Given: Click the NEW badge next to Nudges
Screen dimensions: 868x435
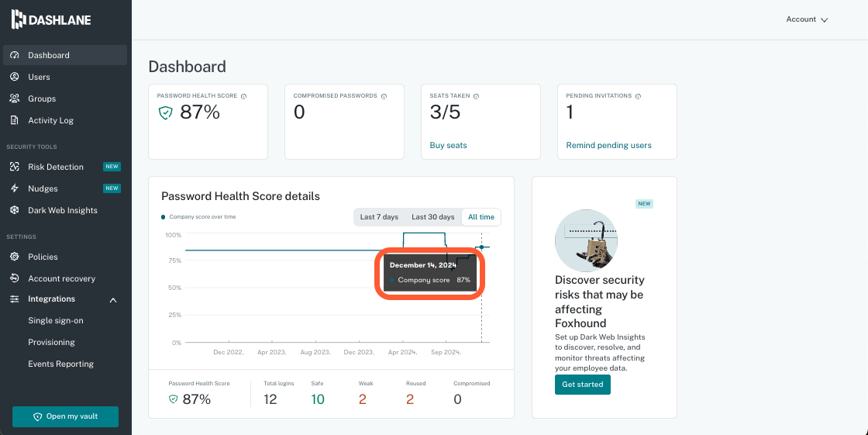Looking at the screenshot, I should (x=112, y=188).
